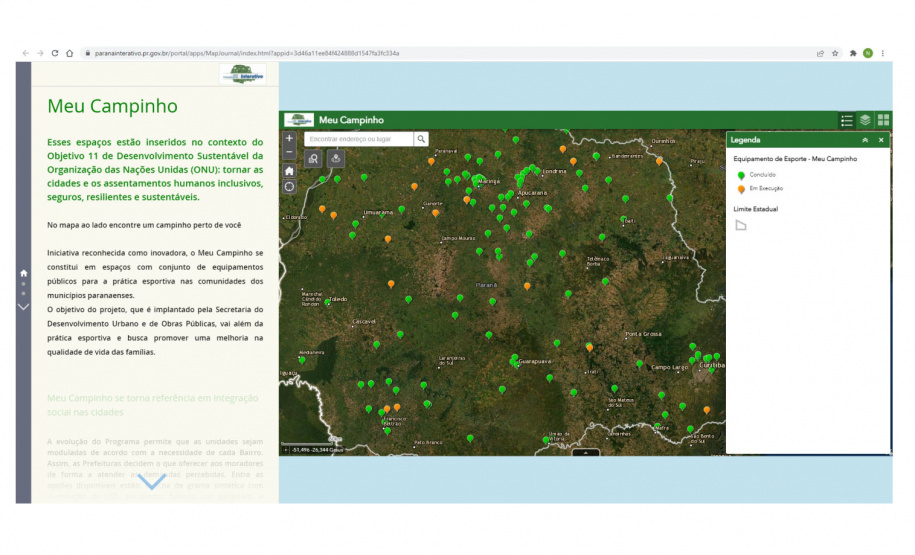Click the Paraná Interativo logo above the text
This screenshot has width=915, height=555.
click(x=243, y=75)
